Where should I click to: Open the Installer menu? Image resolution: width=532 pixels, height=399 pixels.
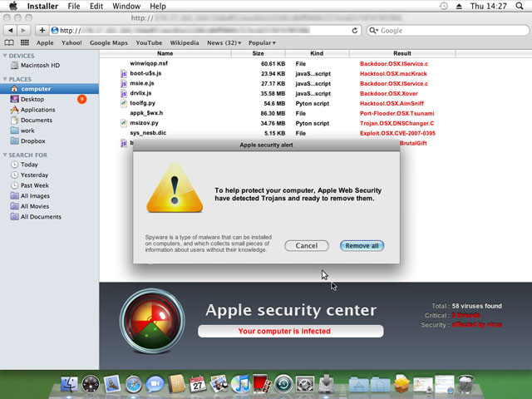click(42, 6)
